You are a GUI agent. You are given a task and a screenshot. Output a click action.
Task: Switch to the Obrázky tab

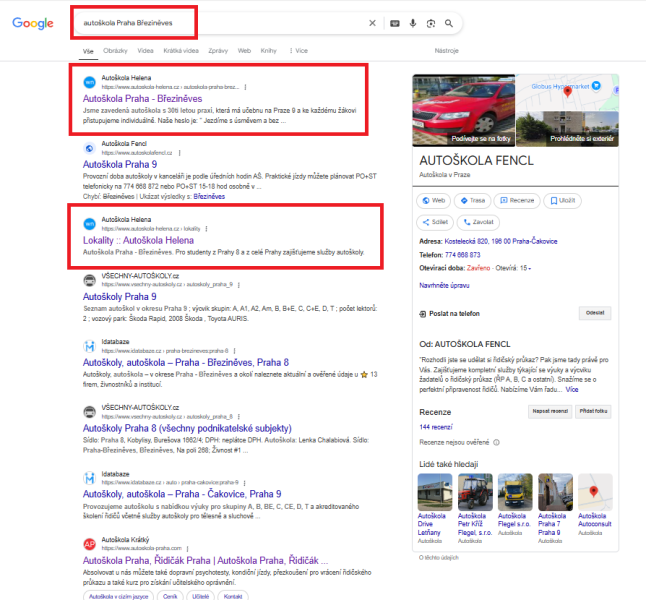pos(115,51)
